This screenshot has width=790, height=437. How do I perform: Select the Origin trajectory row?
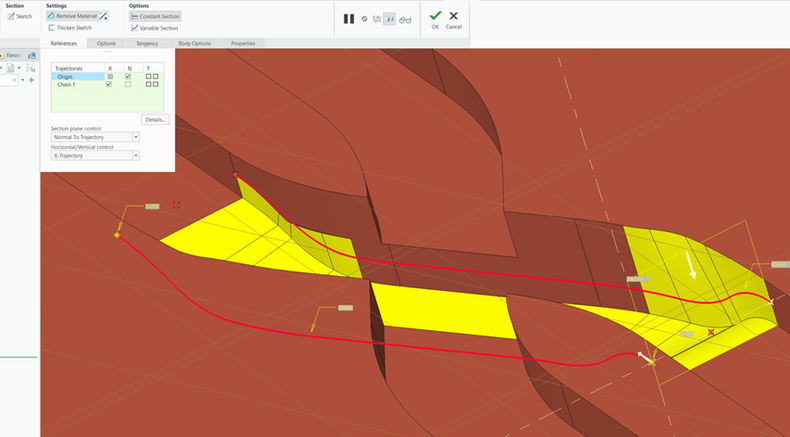pyautogui.click(x=68, y=77)
